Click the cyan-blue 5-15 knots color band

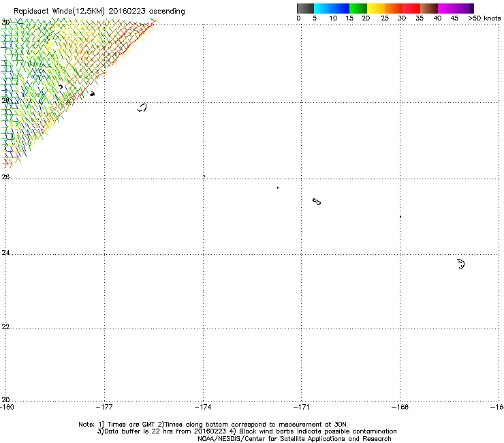point(332,8)
